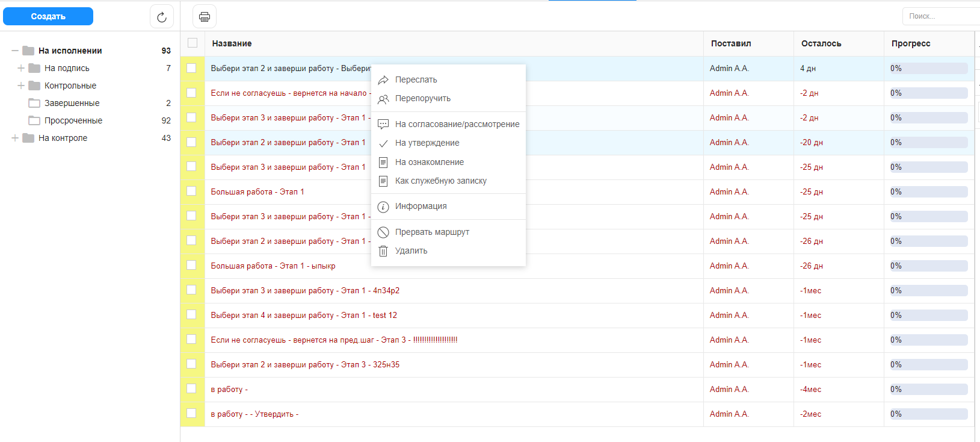
Task: Click the refresh icon next to Создать
Action: click(x=161, y=17)
